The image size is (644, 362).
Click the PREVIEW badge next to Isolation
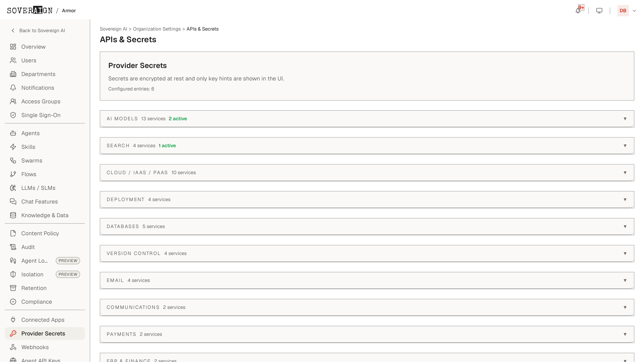point(68,274)
